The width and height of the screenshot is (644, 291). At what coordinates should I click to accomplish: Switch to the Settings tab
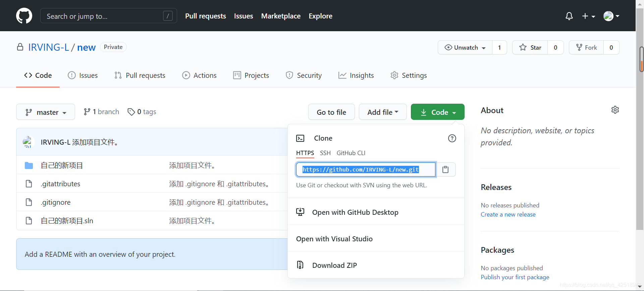point(409,76)
